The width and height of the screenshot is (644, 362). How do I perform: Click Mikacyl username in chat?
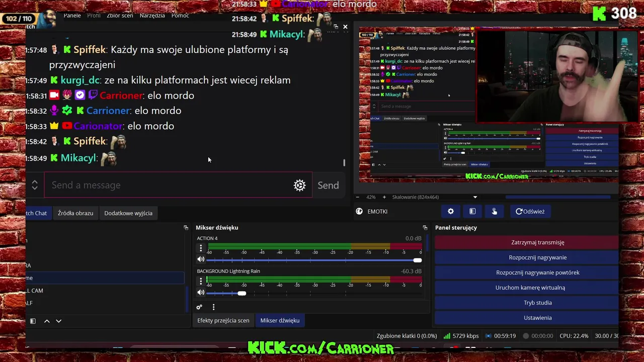78,158
